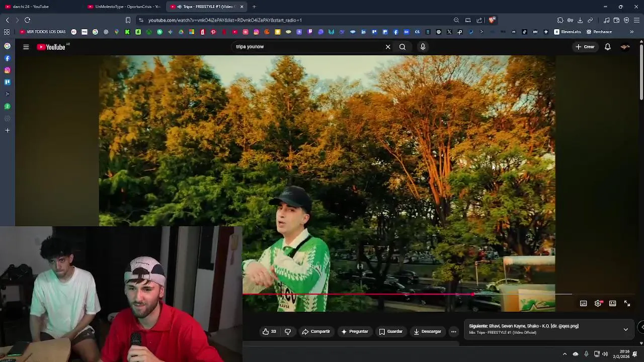This screenshot has height=362, width=644.
Task: Open the Instagram sidebar shortcut
Action: pos(7,70)
